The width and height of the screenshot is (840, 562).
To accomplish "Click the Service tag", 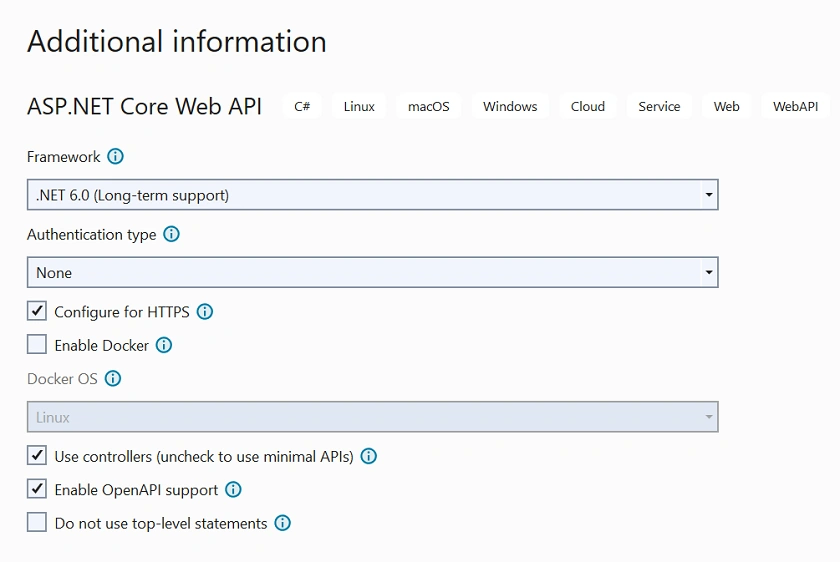I will pos(659,106).
